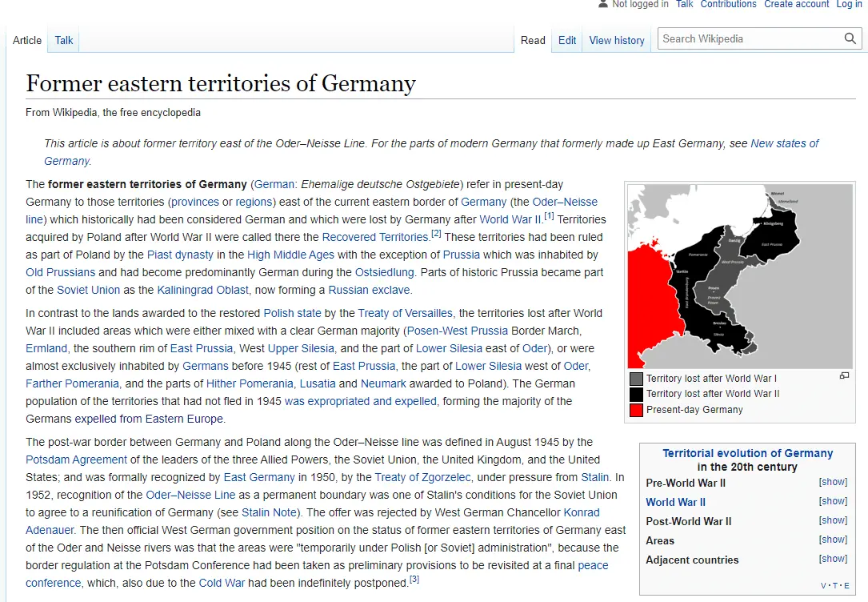Screen dimensions: 868x602
Task: Show the World War II navbox section
Action: click(x=833, y=501)
